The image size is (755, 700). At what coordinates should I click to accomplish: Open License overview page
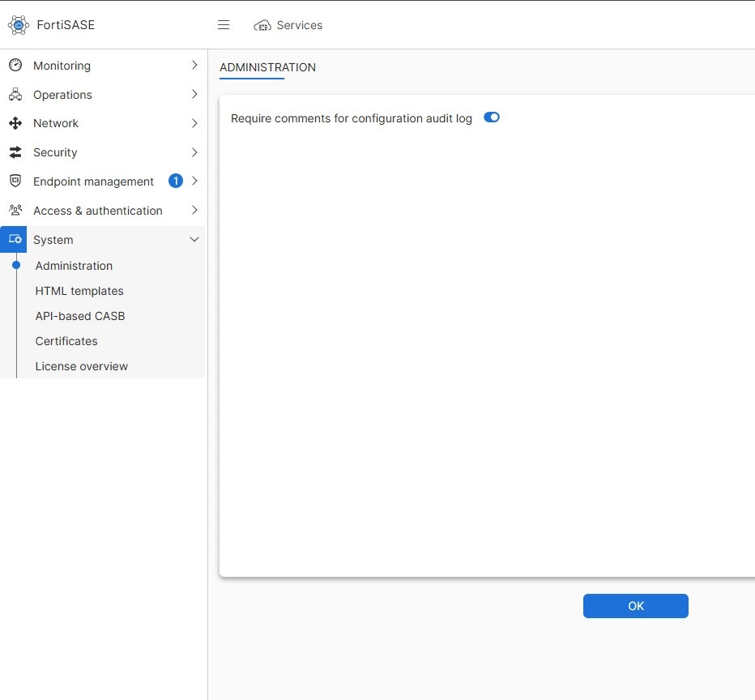[81, 366]
